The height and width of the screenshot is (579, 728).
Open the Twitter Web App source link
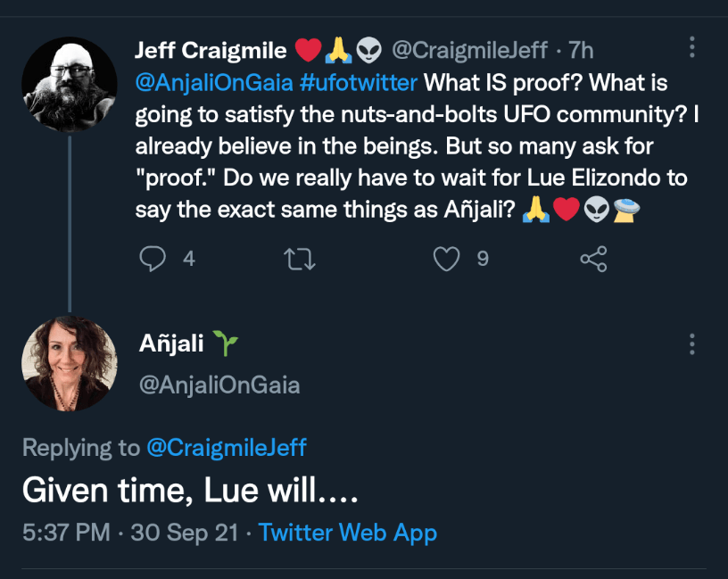pyautogui.click(x=348, y=533)
